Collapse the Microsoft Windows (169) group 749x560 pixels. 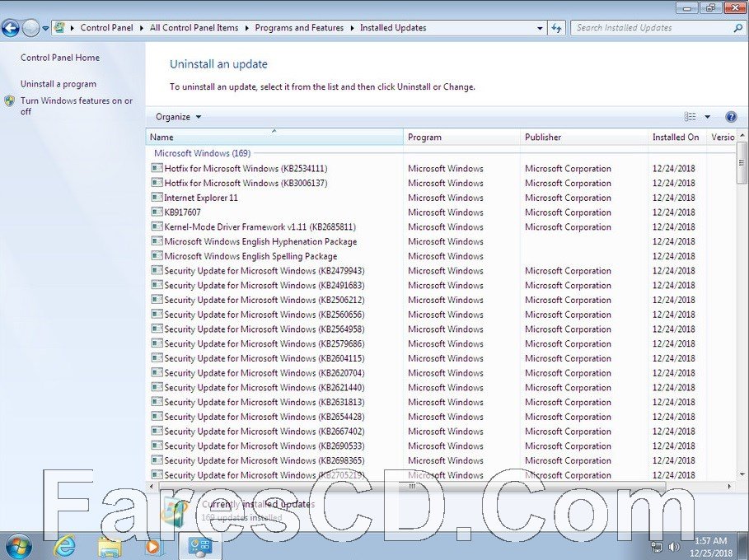click(202, 153)
